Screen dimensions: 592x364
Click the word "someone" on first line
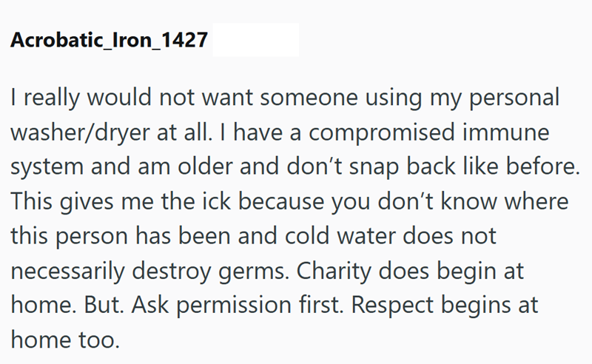pos(309,98)
